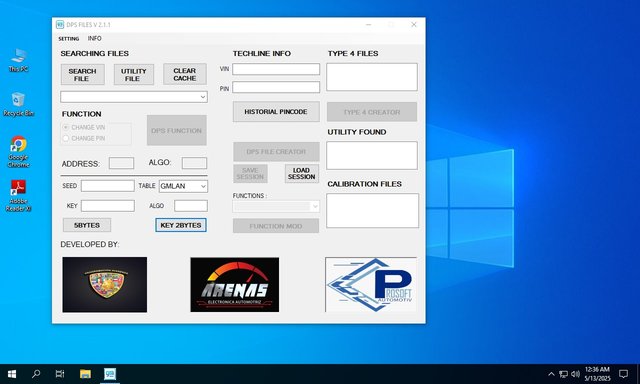Open File Explorer from taskbar
The width and height of the screenshot is (640, 384).
click(85, 374)
